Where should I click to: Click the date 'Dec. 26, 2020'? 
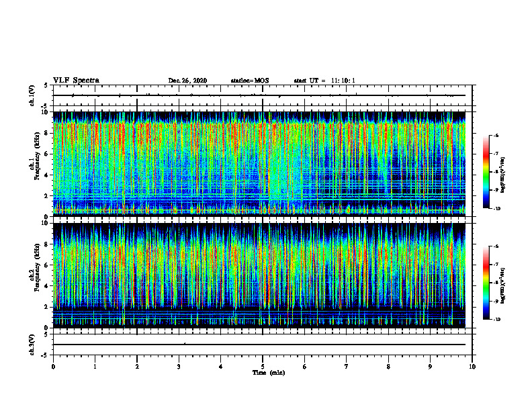[x=187, y=81]
